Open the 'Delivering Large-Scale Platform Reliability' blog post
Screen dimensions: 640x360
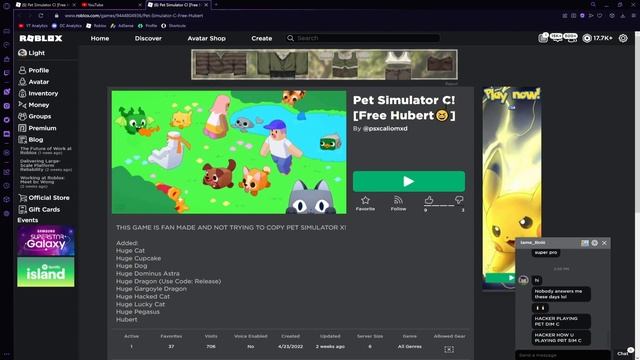click(46, 165)
